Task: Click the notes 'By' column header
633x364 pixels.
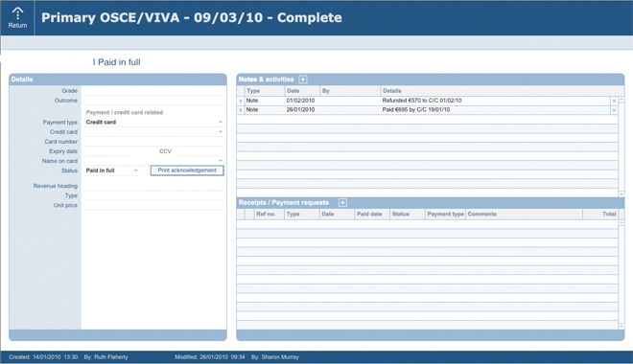Action: [x=350, y=91]
